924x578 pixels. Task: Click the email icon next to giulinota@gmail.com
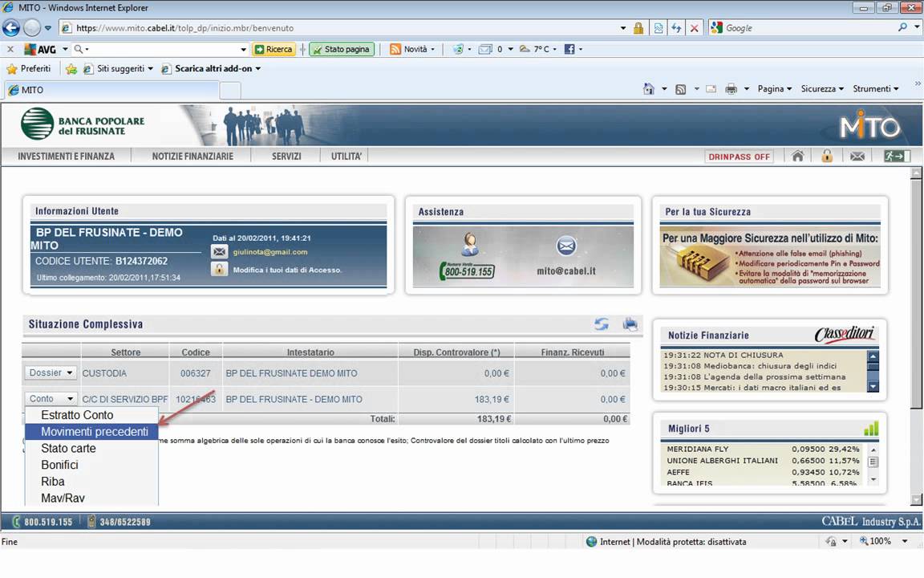coord(219,252)
